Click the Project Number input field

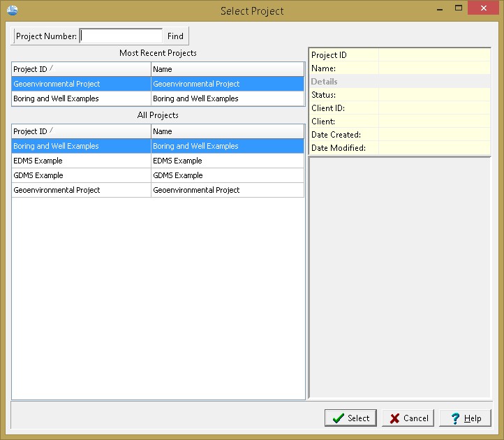point(121,36)
